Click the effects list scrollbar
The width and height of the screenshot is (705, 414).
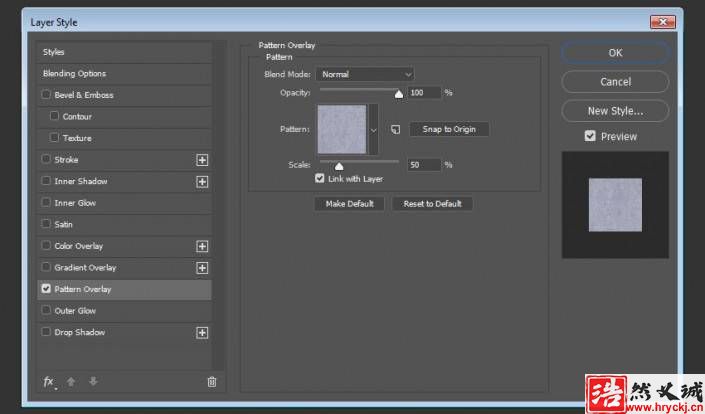[x=219, y=205]
